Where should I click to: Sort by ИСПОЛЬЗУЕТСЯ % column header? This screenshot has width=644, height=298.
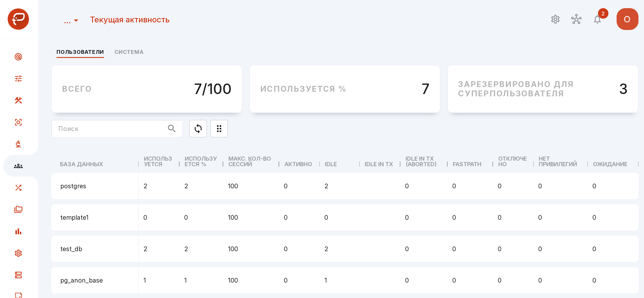[x=200, y=162]
